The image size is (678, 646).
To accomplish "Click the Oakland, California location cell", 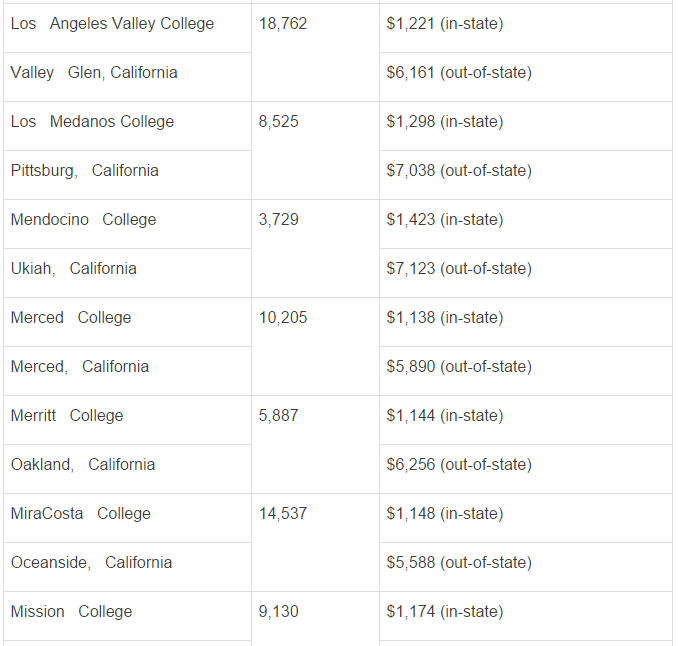I will click(128, 469).
